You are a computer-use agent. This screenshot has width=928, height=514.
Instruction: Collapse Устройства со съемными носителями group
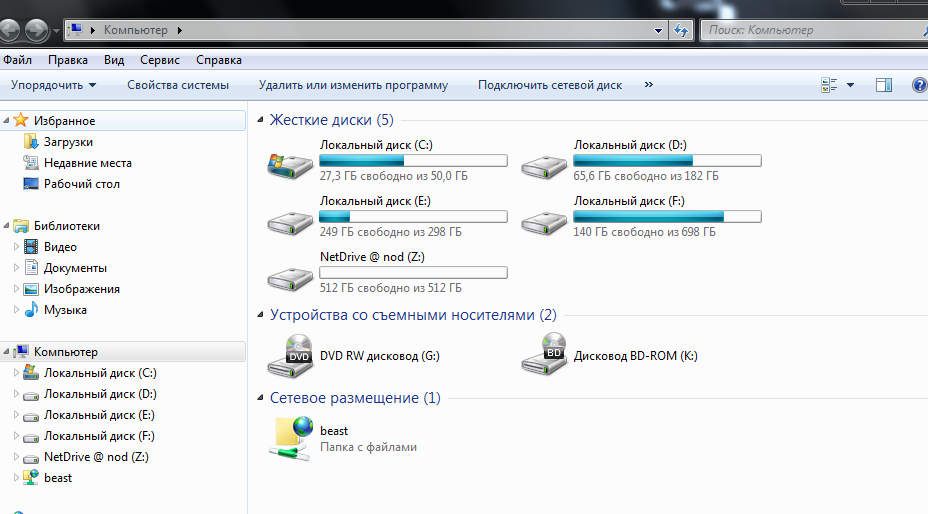pyautogui.click(x=260, y=314)
